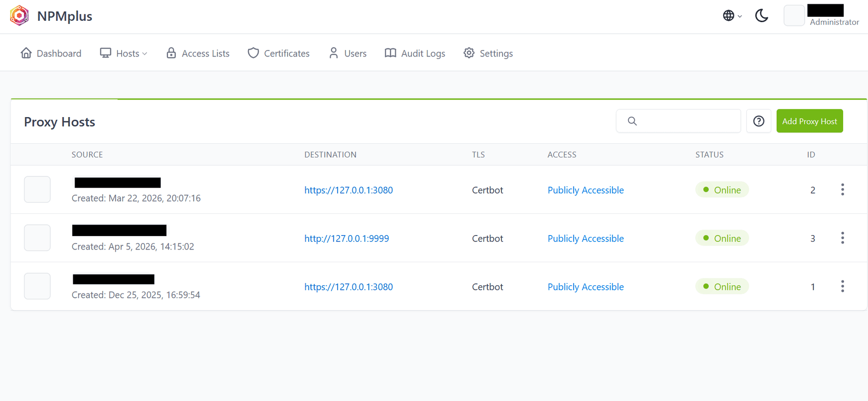Click the Proxy Hosts heading
868x401 pixels.
[60, 122]
